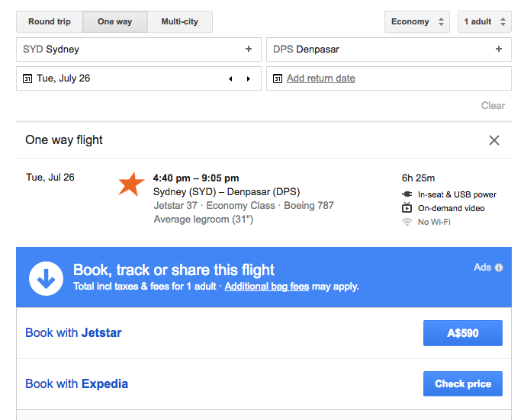This screenshot has height=420, width=524.
Task: Click the Add return date link
Action: pyautogui.click(x=321, y=79)
